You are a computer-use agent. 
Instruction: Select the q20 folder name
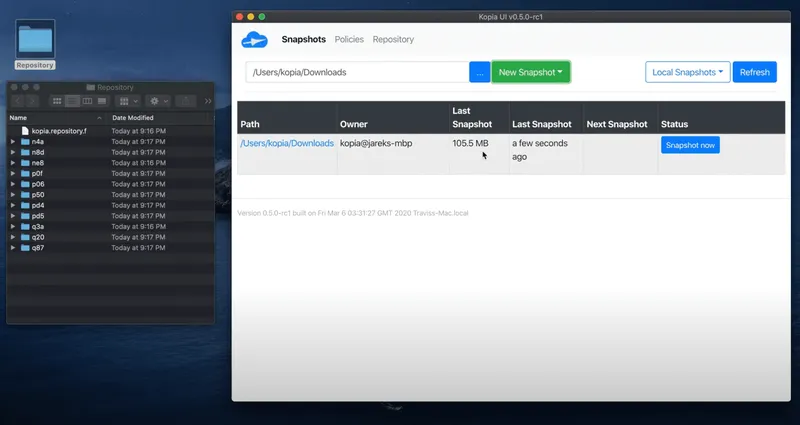pyautogui.click(x=38, y=237)
